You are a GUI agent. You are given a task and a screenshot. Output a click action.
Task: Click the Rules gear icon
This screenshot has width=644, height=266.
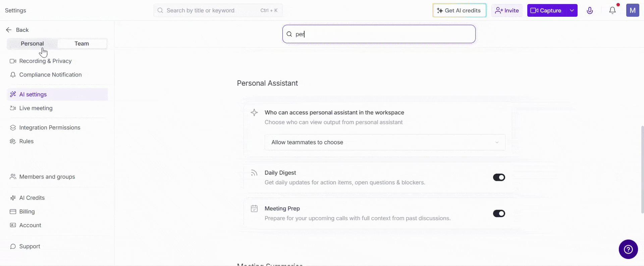[13, 141]
